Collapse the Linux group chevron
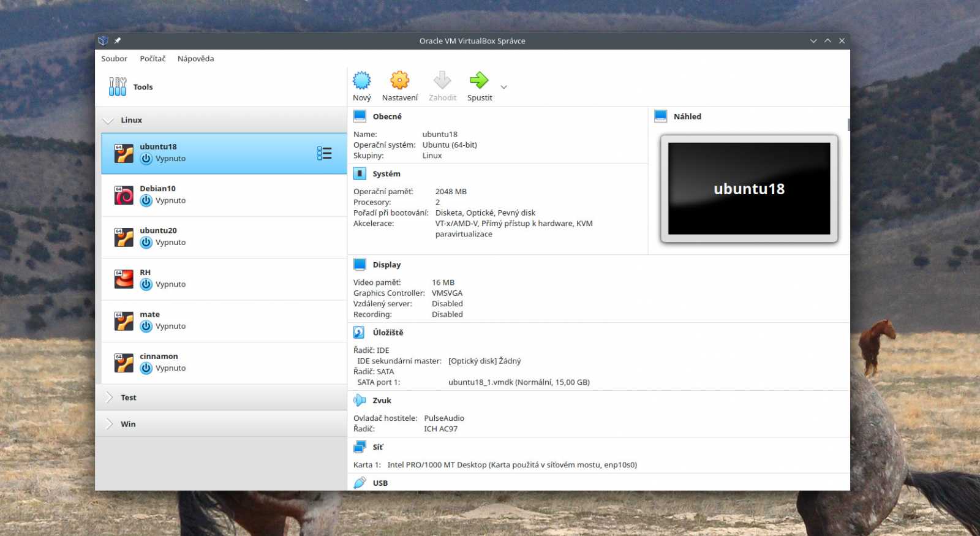The height and width of the screenshot is (536, 980). (x=108, y=121)
